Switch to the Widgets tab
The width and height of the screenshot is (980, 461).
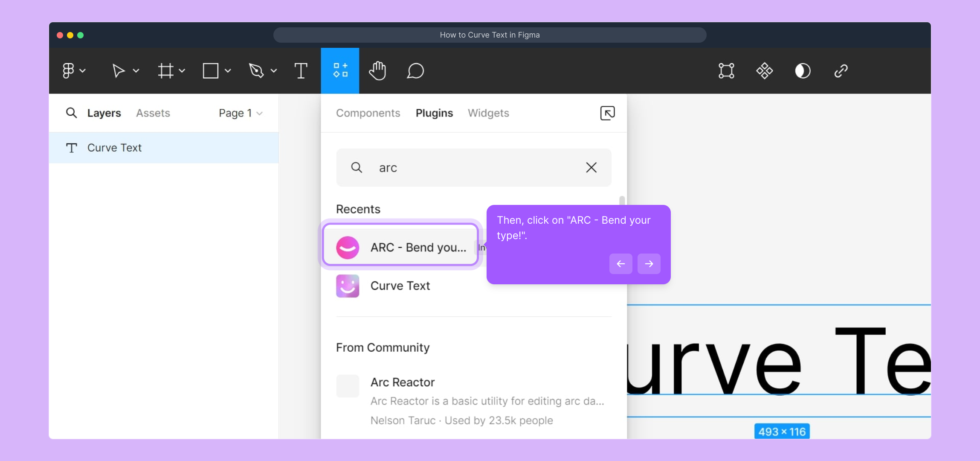coord(488,113)
